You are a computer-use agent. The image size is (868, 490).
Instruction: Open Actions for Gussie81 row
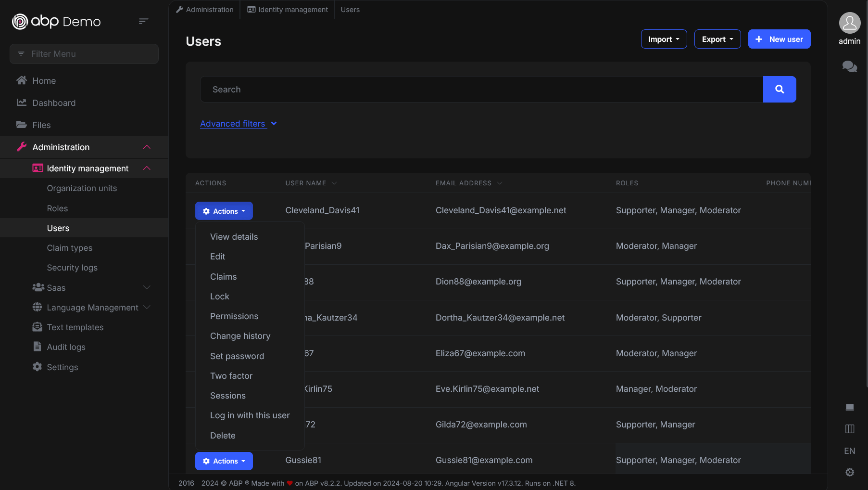(224, 461)
